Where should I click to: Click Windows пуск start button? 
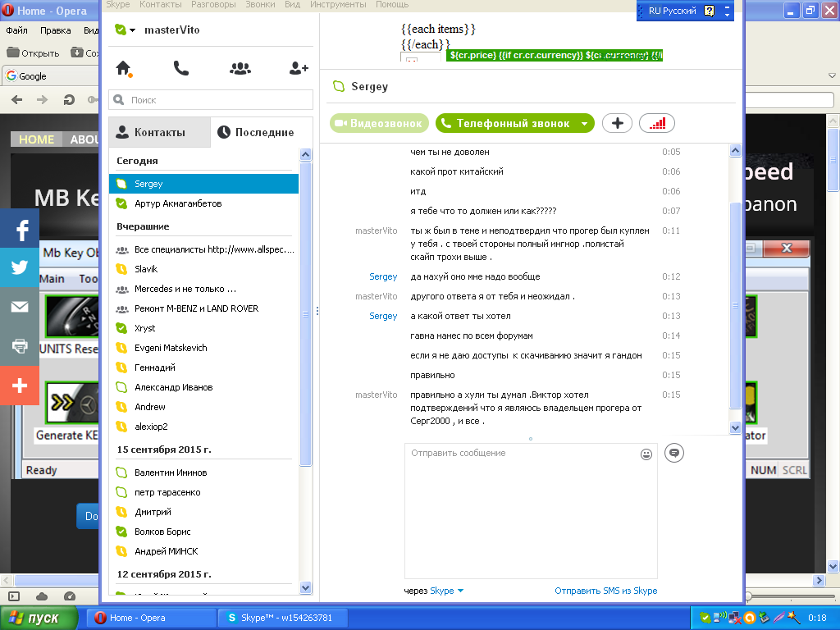coord(39,618)
